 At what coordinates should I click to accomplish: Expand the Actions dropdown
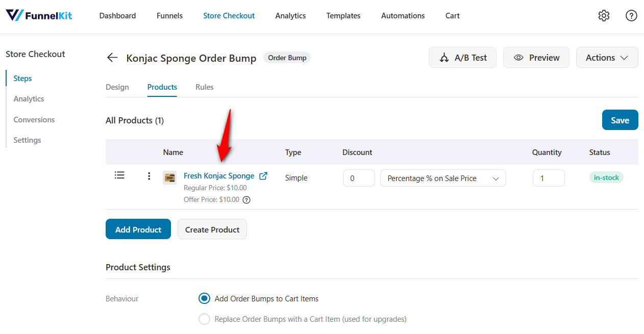point(607,57)
